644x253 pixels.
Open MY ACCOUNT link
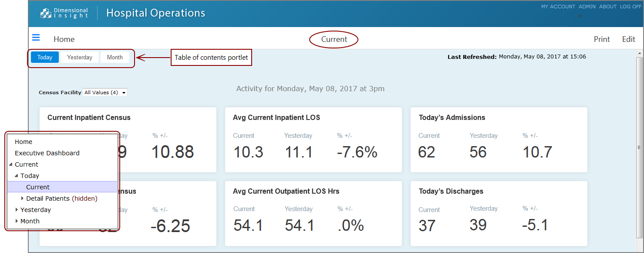tap(558, 7)
